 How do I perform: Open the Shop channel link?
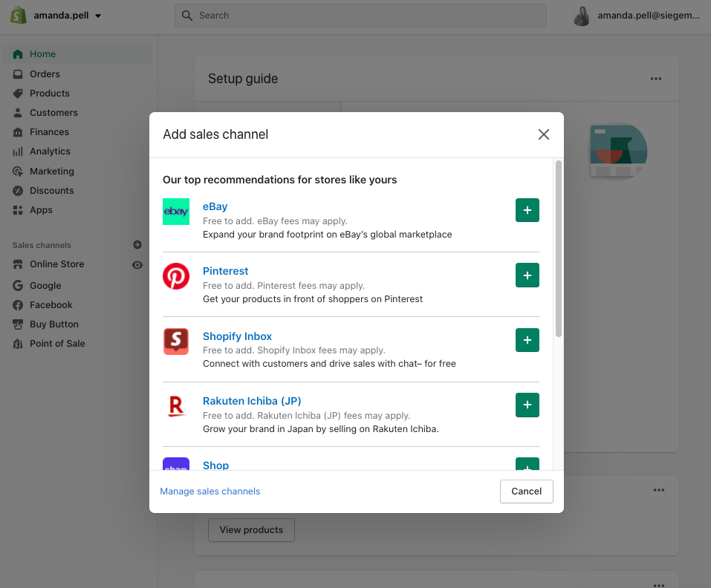coord(216,465)
